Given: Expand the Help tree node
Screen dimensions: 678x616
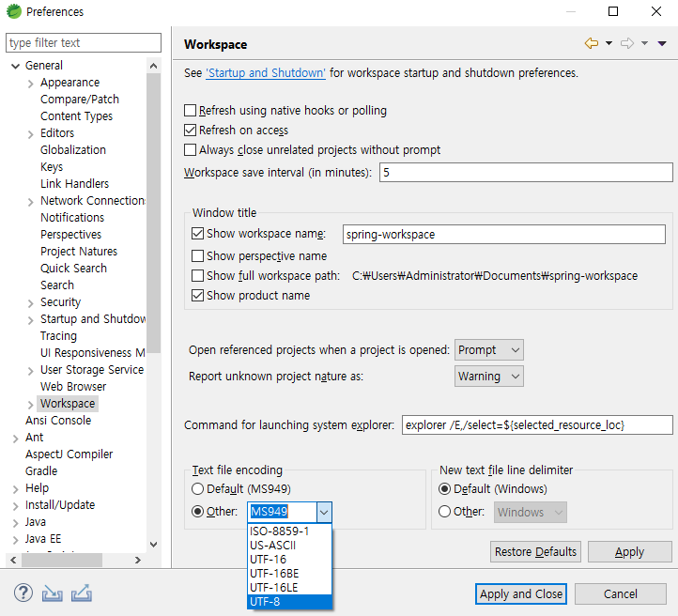Looking at the screenshot, I should point(16,489).
